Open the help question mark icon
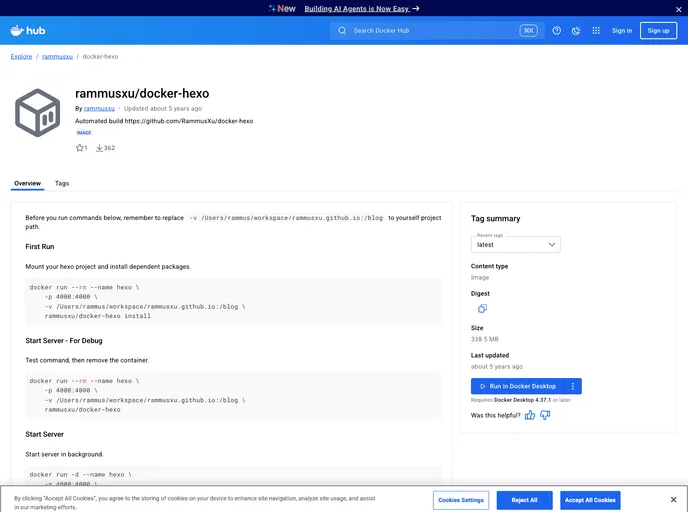This screenshot has height=512, width=688. pyautogui.click(x=556, y=31)
